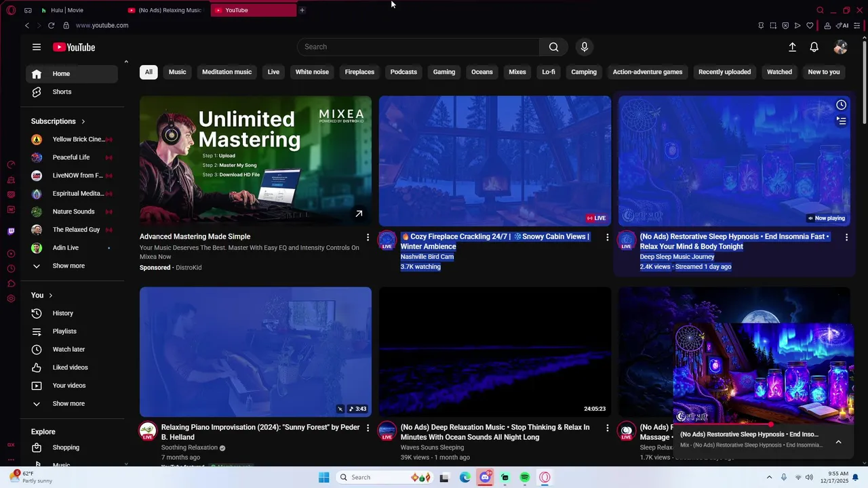Open options for Relaxing Piano Improvisation video
The image size is (868, 488).
(368, 428)
